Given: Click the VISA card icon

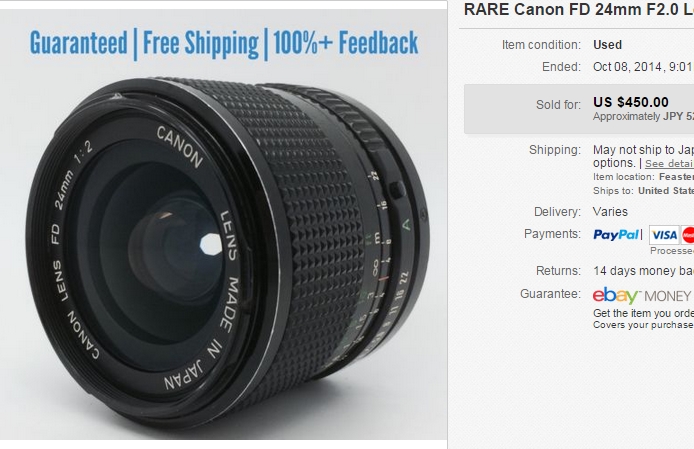Looking at the screenshot, I should [664, 235].
